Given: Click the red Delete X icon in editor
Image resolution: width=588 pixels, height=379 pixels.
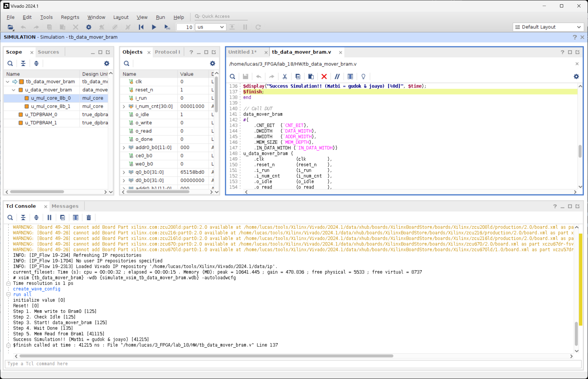Looking at the screenshot, I should click(x=324, y=77).
